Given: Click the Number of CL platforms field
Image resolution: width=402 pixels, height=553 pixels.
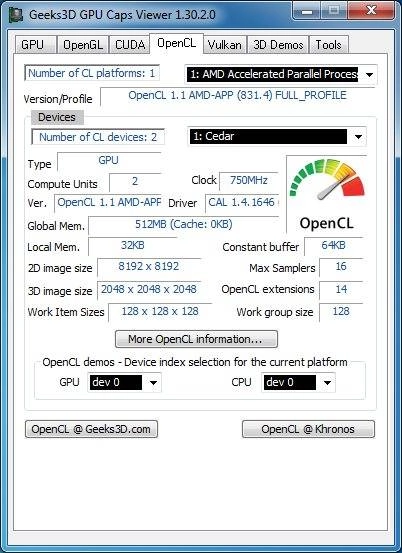Looking at the screenshot, I should [x=92, y=73].
